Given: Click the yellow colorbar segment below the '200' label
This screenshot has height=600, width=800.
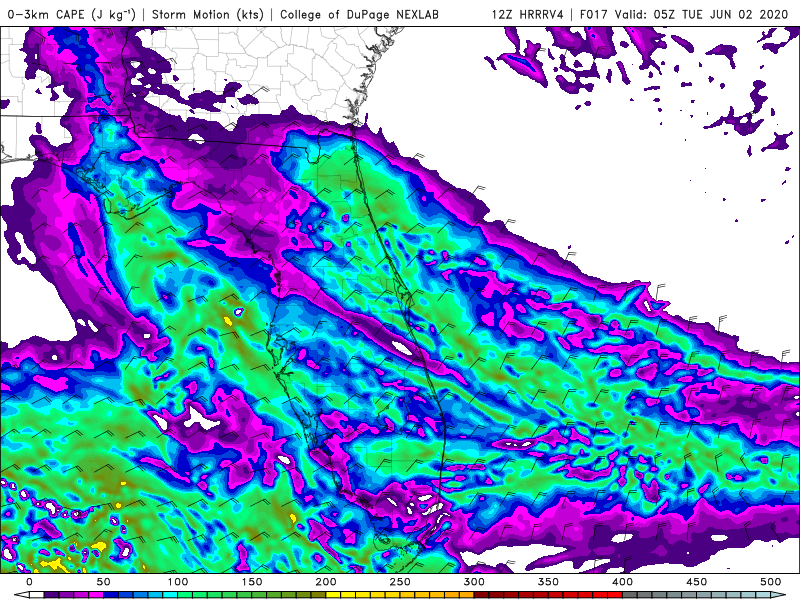Looking at the screenshot, I should pos(333,595).
